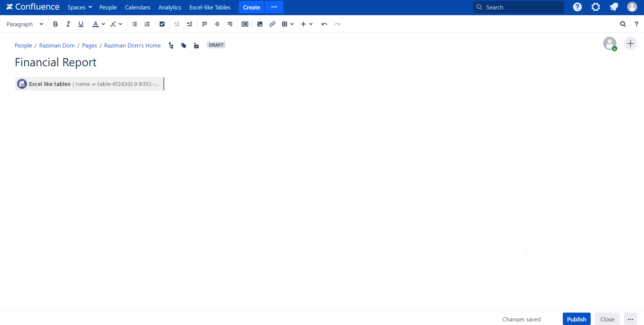The image size is (644, 325).
Task: Expand the insert more content dropdown
Action: coord(311,24)
